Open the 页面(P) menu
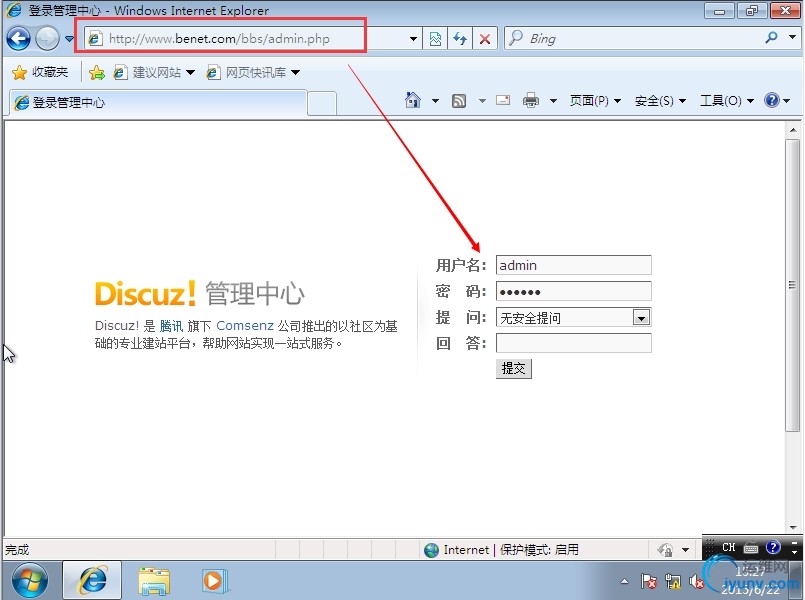This screenshot has width=805, height=600. click(595, 101)
